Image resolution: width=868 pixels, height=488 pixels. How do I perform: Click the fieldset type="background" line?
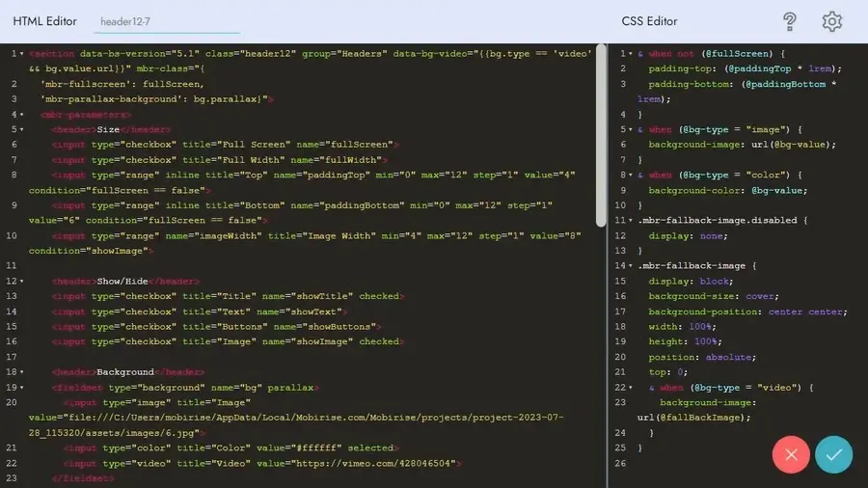[185, 388]
